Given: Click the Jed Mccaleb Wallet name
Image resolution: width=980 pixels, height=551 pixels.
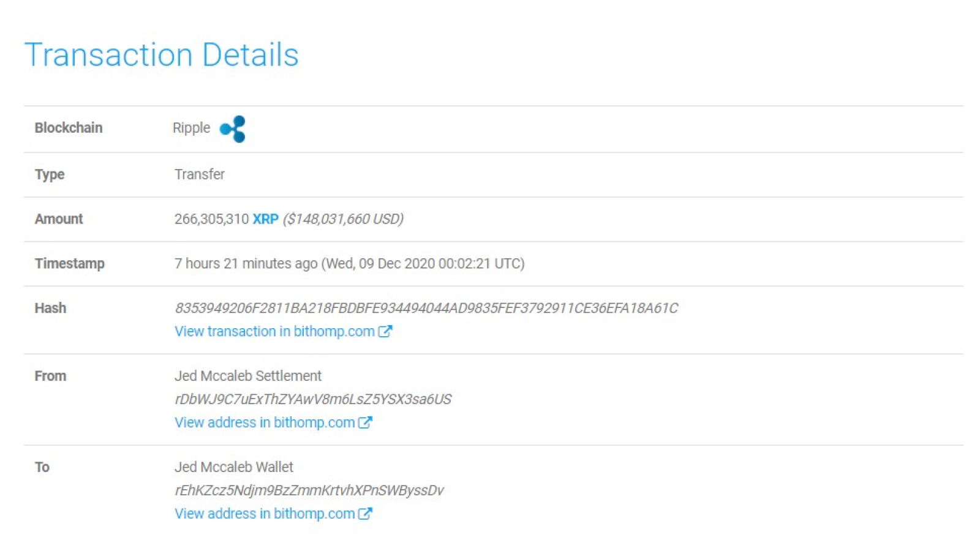Looking at the screenshot, I should point(234,467).
